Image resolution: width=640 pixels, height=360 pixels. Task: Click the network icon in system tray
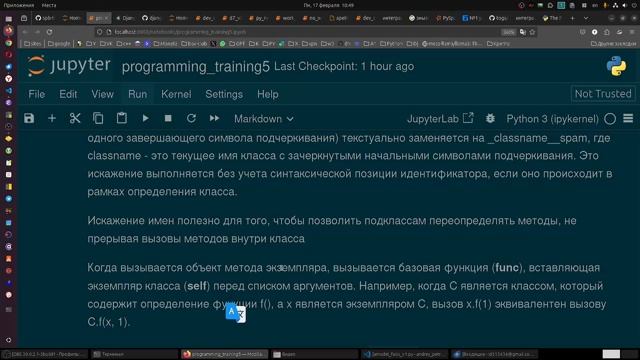616,5
